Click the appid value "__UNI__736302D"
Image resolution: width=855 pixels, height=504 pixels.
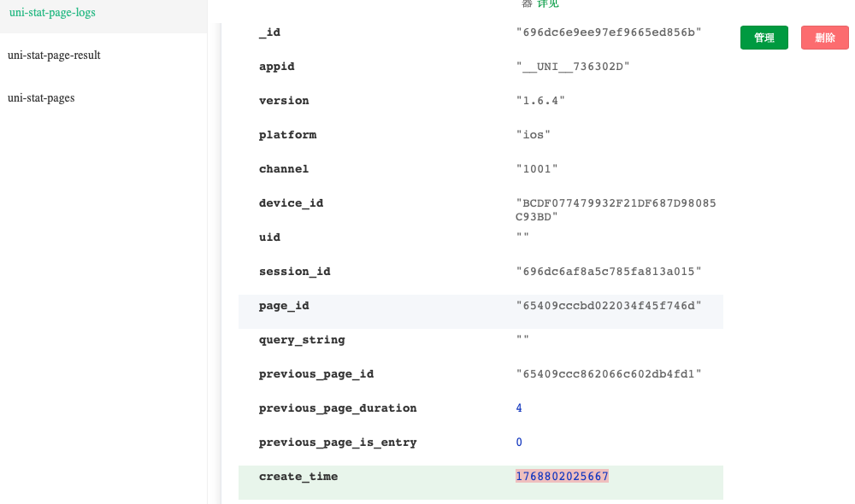click(x=573, y=67)
